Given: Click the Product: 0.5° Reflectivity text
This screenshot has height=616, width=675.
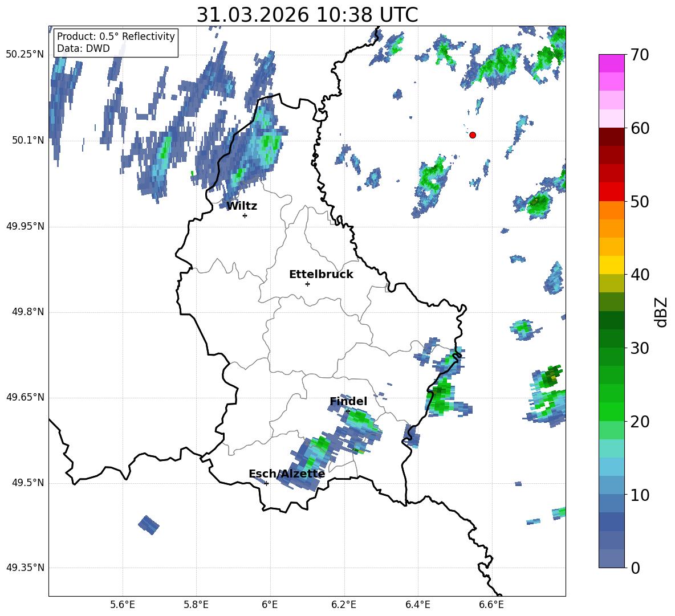Looking at the screenshot, I should tap(116, 36).
